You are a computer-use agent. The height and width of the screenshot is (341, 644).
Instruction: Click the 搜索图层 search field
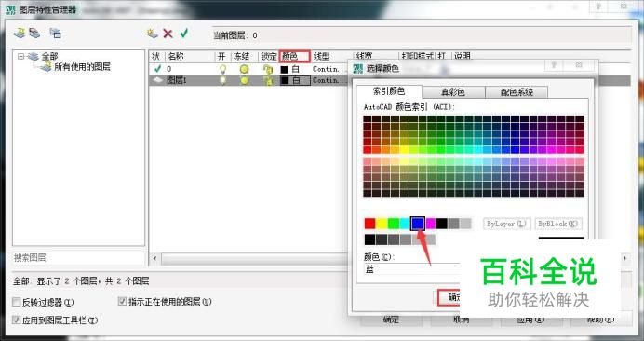[x=79, y=258]
